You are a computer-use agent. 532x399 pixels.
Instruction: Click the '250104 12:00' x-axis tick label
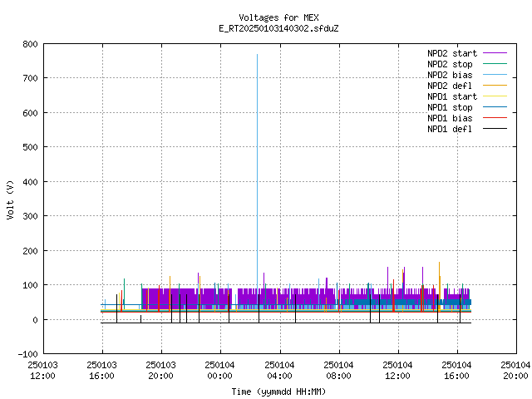click(x=397, y=371)
